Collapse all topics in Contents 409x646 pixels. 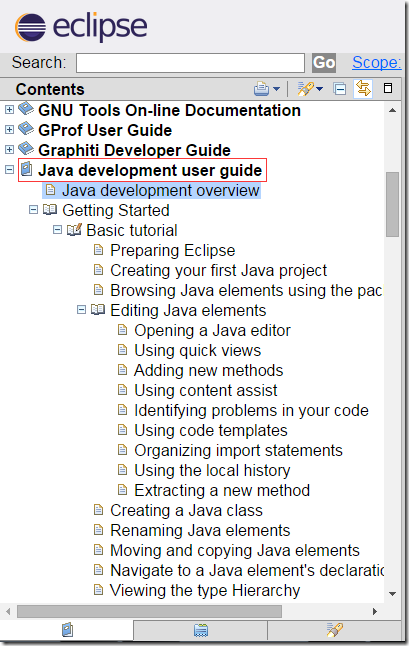click(x=340, y=89)
